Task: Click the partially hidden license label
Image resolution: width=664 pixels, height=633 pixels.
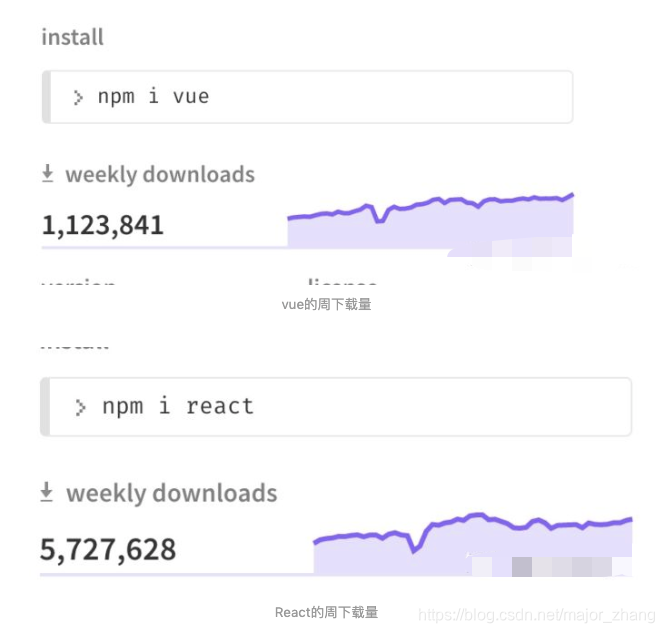Action: 342,284
